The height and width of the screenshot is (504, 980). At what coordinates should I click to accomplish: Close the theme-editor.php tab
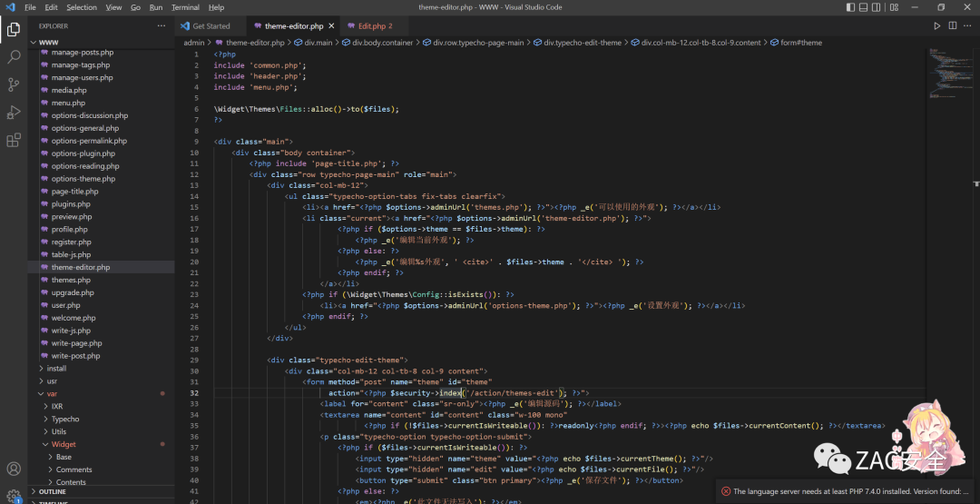tap(331, 26)
